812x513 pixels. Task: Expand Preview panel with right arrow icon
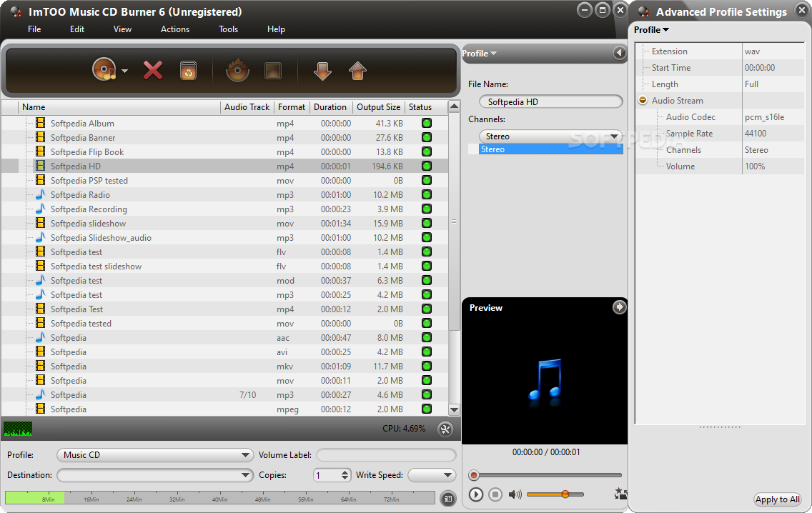click(619, 307)
